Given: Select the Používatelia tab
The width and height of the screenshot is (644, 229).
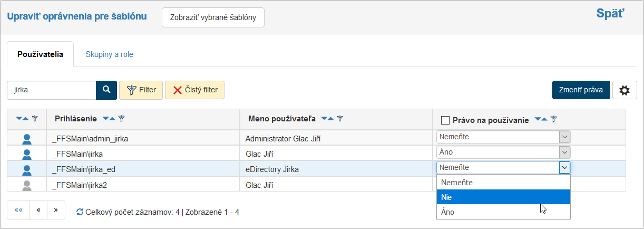Looking at the screenshot, I should coord(40,54).
